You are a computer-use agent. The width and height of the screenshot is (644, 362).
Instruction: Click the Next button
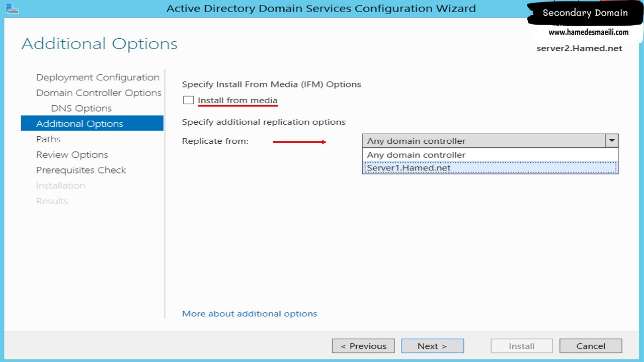coord(433,346)
